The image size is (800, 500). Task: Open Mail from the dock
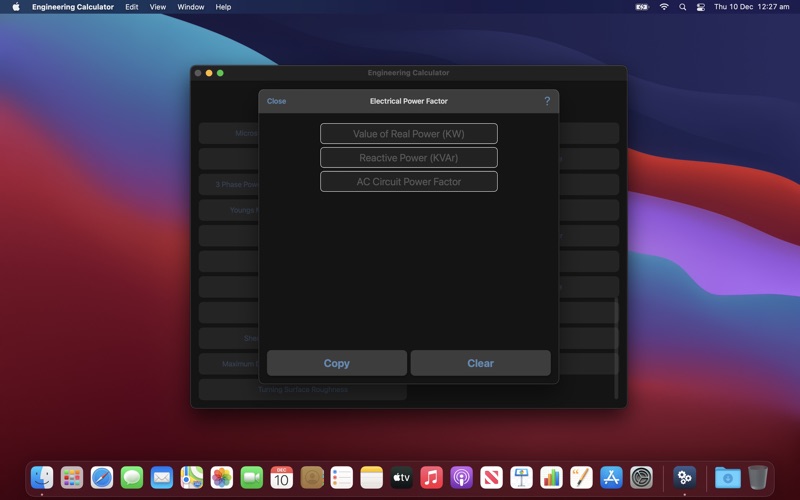(x=162, y=478)
